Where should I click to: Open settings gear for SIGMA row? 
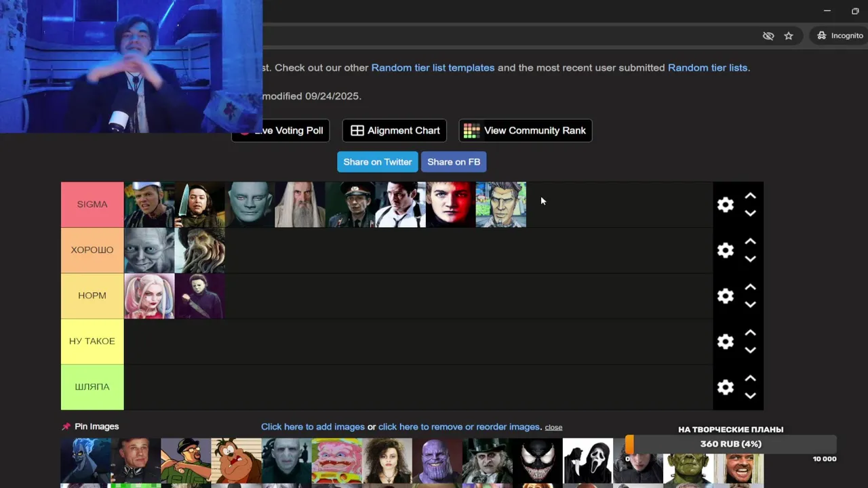pyautogui.click(x=726, y=205)
